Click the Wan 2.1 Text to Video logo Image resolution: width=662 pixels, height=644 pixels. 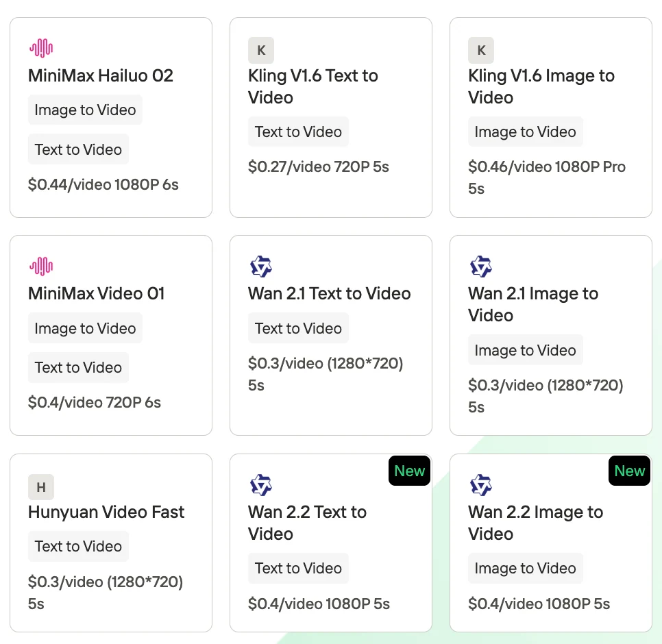(261, 267)
